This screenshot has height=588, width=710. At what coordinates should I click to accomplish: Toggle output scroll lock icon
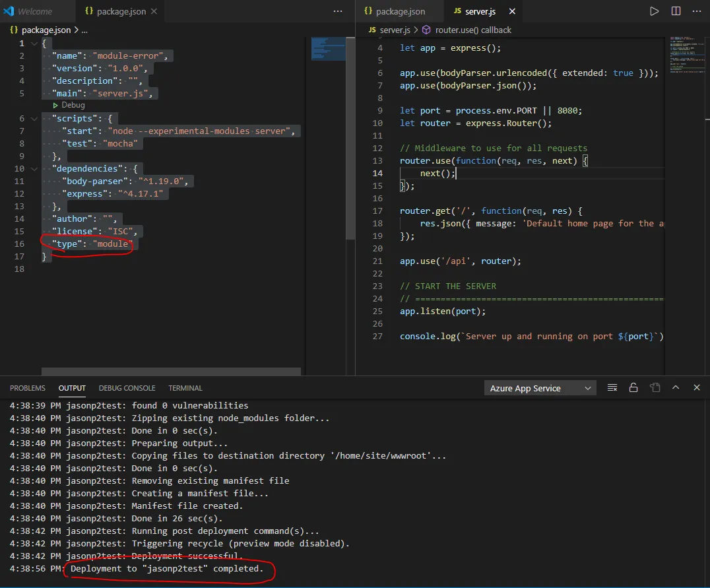pos(633,388)
